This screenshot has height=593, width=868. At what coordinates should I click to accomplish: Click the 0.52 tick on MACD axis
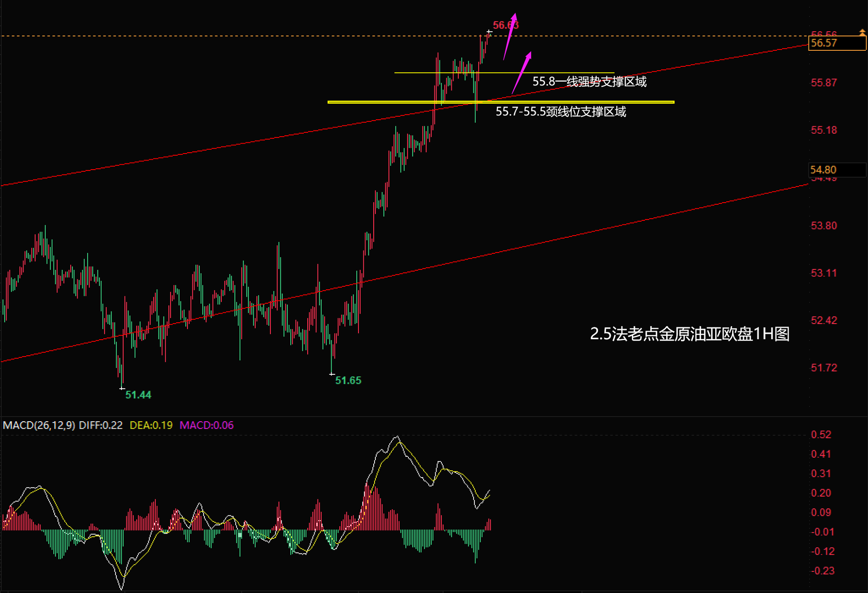pos(821,435)
